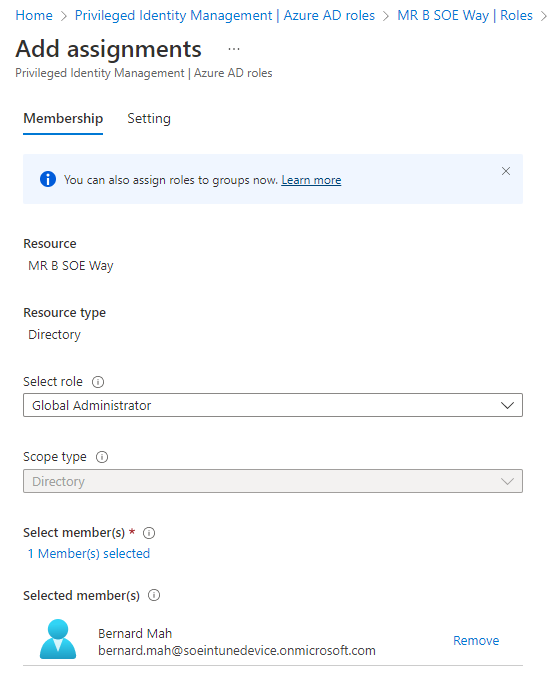552x680 pixels.
Task: Click the MR B SOE Way resource value
Action: (x=71, y=265)
